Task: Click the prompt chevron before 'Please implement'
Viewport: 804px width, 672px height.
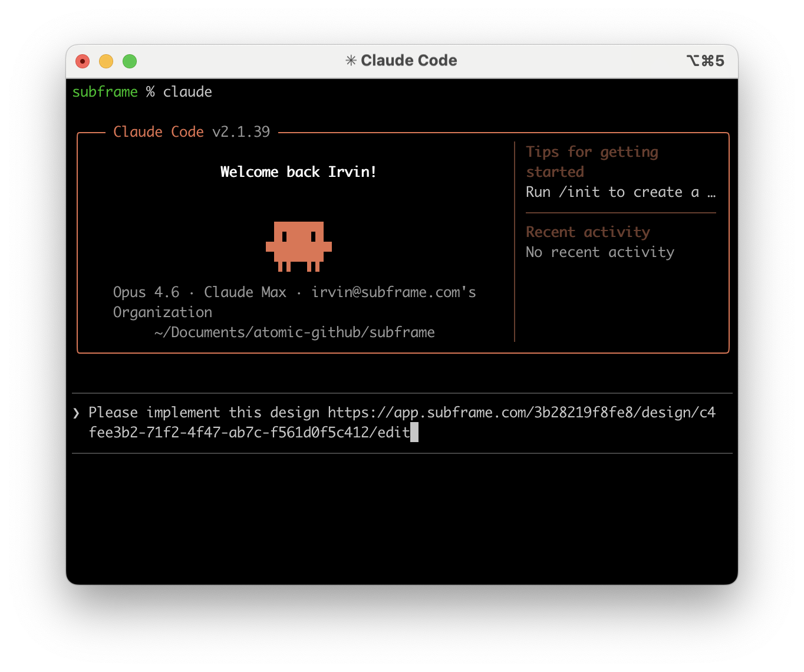Action: [76, 413]
